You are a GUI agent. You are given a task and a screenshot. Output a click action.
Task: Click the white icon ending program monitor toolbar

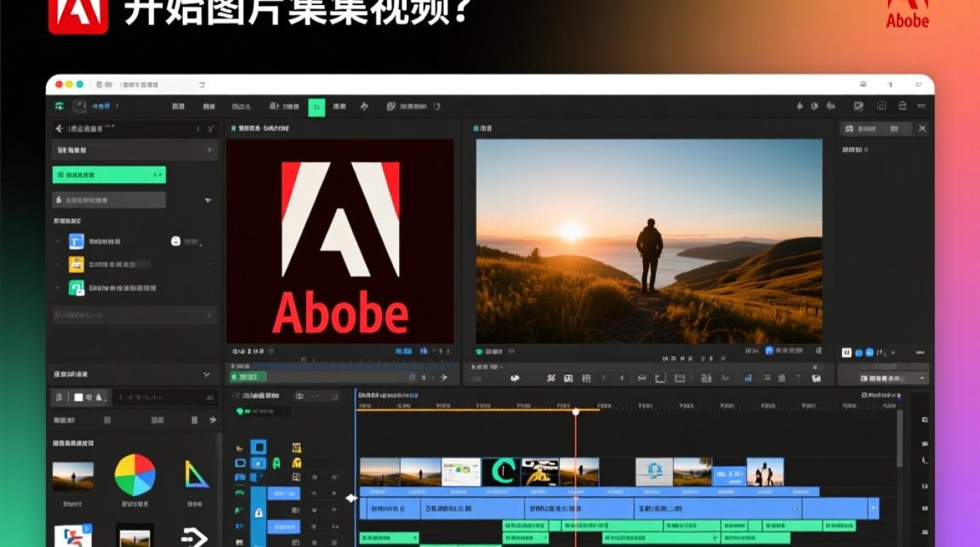coord(816,379)
